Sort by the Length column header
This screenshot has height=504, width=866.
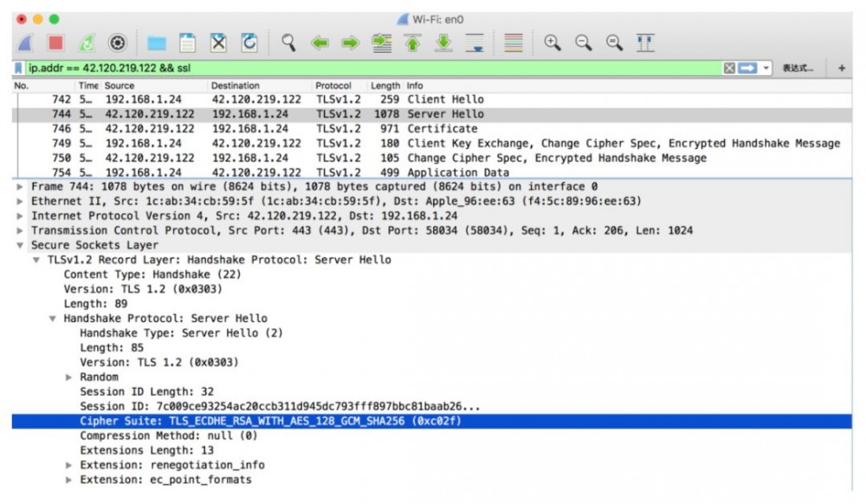pos(385,86)
